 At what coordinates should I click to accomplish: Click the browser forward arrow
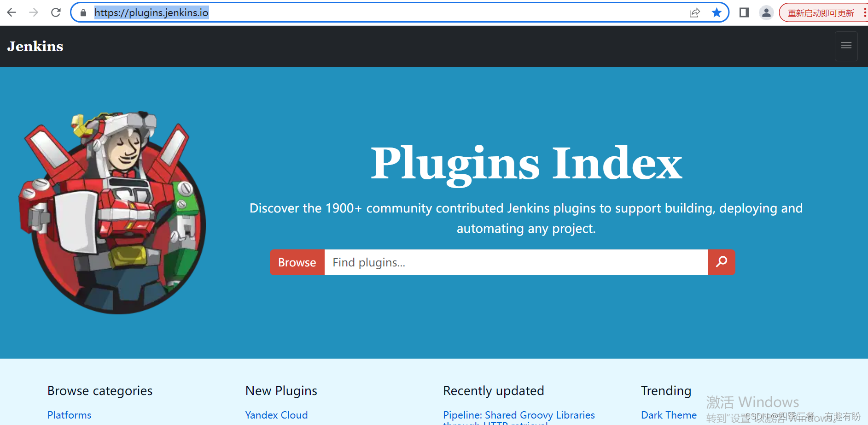pos(34,12)
